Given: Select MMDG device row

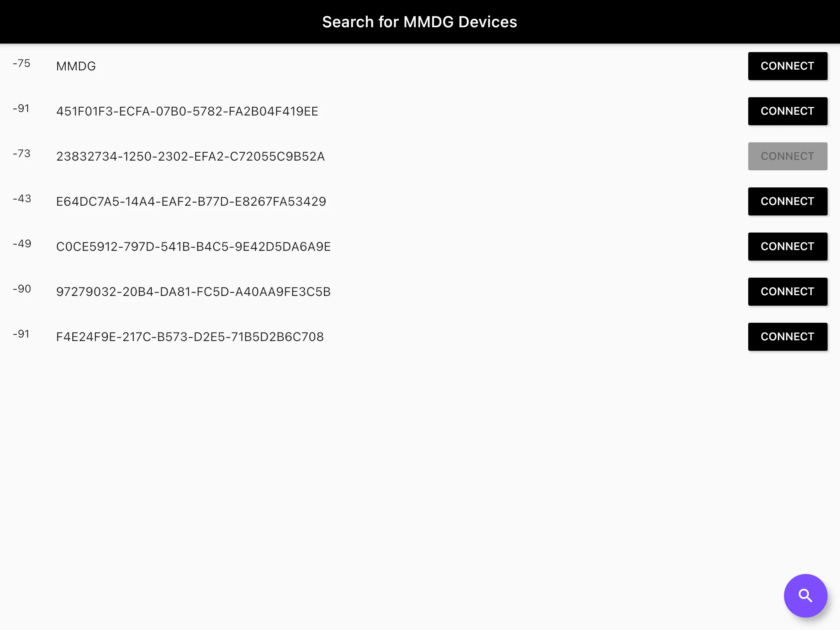Looking at the screenshot, I should tap(420, 65).
